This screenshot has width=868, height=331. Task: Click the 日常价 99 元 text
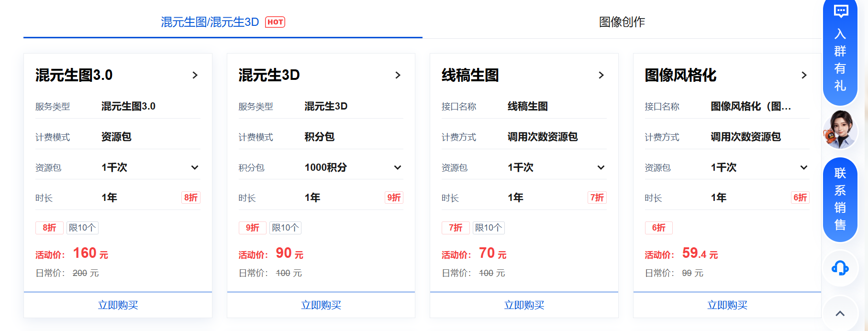coord(674,273)
